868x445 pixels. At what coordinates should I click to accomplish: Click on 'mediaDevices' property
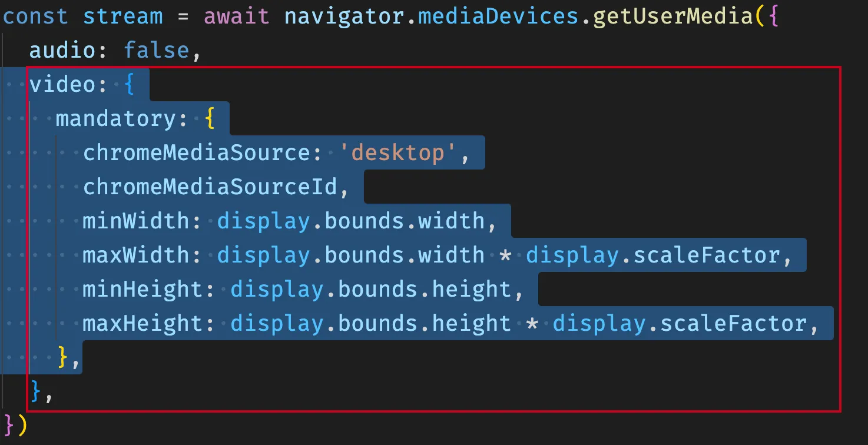pyautogui.click(x=498, y=16)
